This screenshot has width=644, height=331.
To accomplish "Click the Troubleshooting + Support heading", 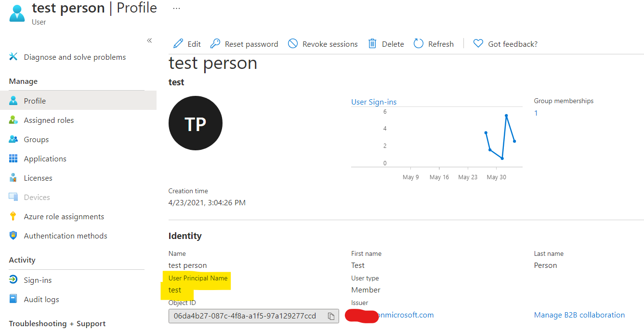I will click(x=57, y=324).
